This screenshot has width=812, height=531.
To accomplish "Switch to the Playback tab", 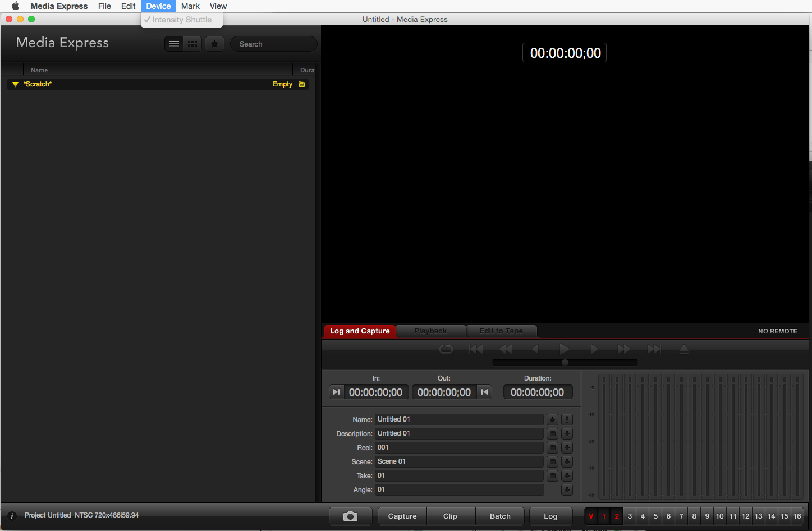I will [x=430, y=331].
